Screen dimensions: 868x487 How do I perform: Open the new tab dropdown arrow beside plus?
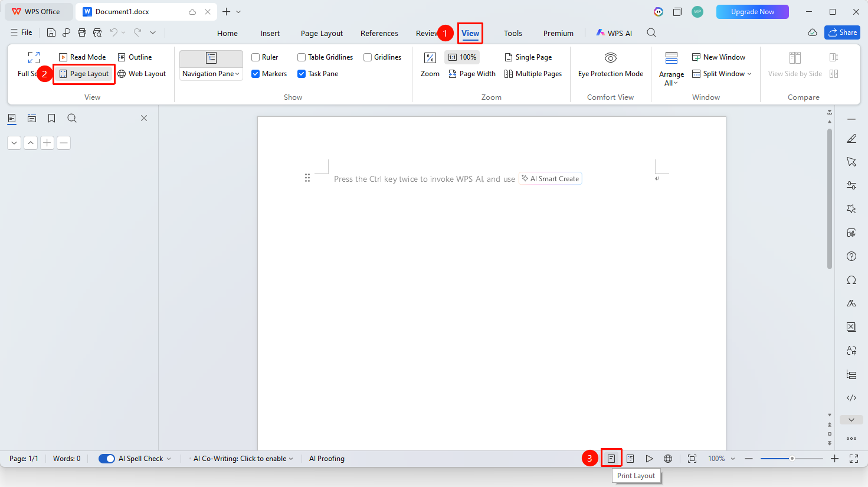238,12
